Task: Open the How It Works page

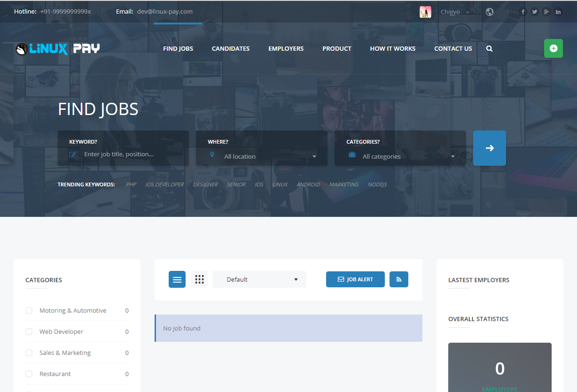Action: coord(392,48)
